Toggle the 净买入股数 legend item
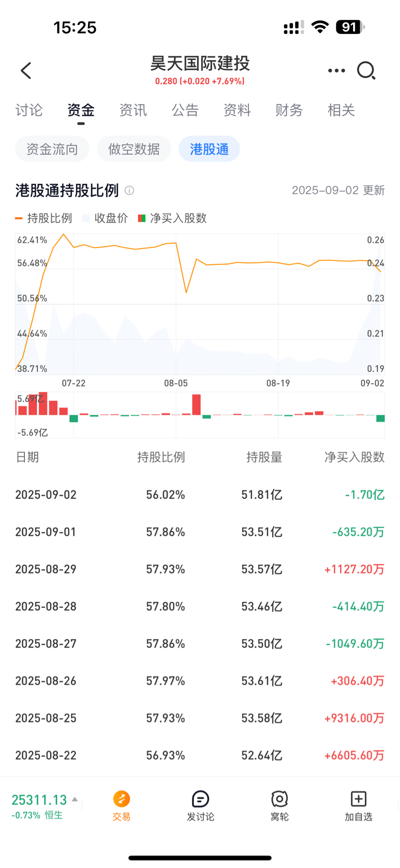400x868 pixels. pos(172,218)
